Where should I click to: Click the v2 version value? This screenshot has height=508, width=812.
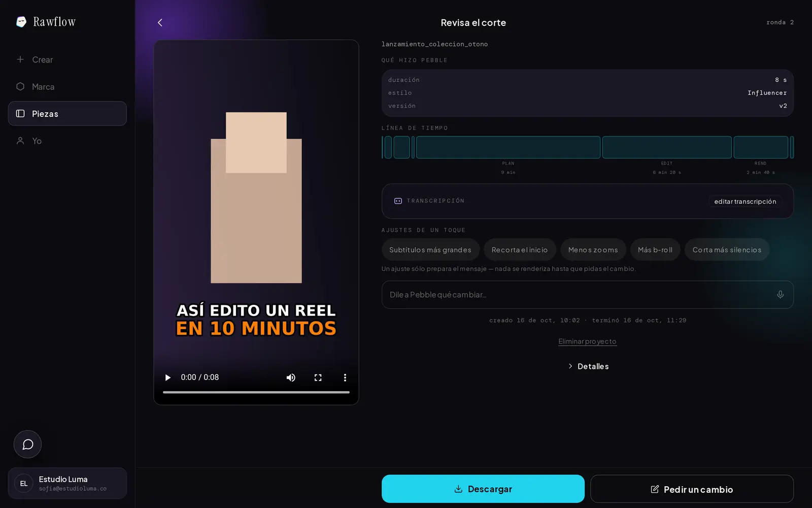pos(783,106)
